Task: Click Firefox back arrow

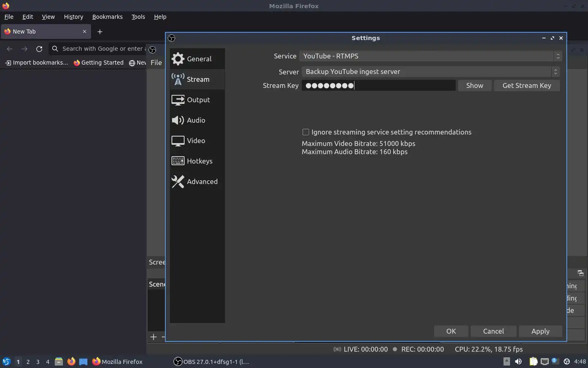Action: click(x=10, y=49)
